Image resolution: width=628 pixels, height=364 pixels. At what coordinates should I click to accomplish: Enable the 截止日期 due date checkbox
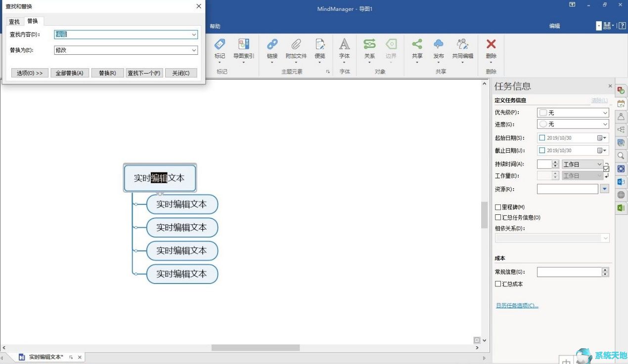pyautogui.click(x=542, y=150)
